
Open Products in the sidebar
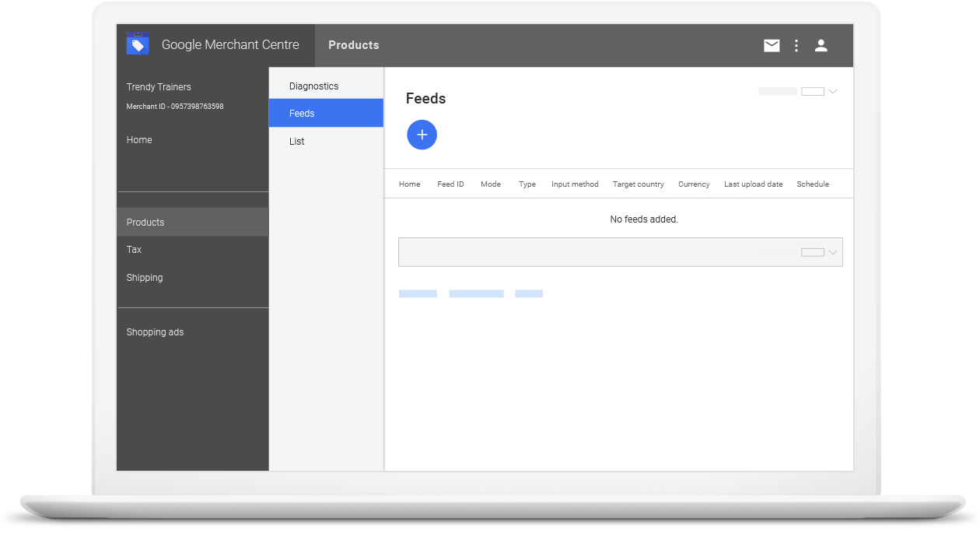(193, 222)
